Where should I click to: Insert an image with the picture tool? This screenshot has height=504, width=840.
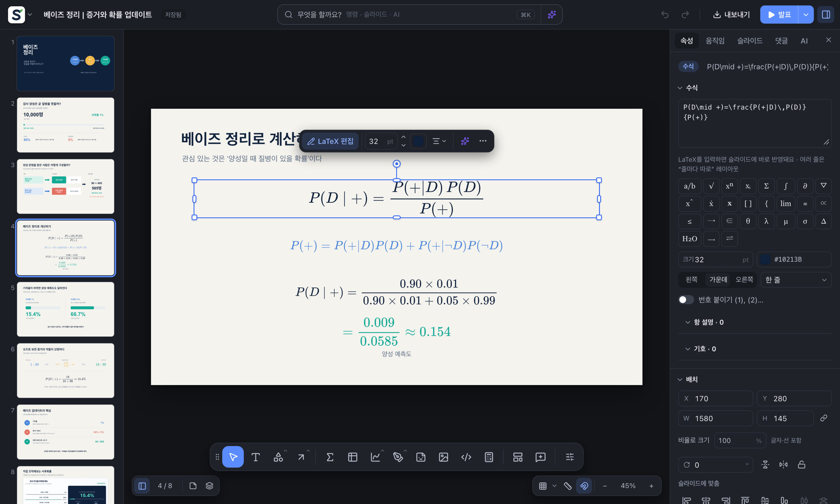click(443, 457)
